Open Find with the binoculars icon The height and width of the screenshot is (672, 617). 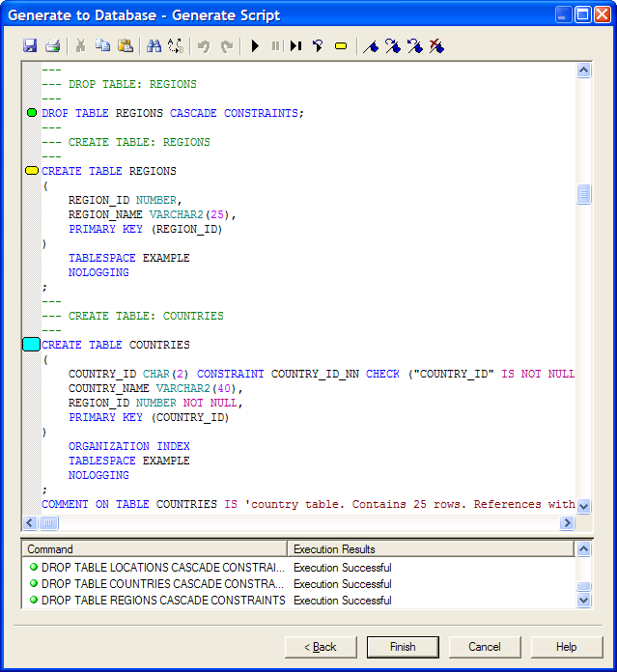(154, 45)
